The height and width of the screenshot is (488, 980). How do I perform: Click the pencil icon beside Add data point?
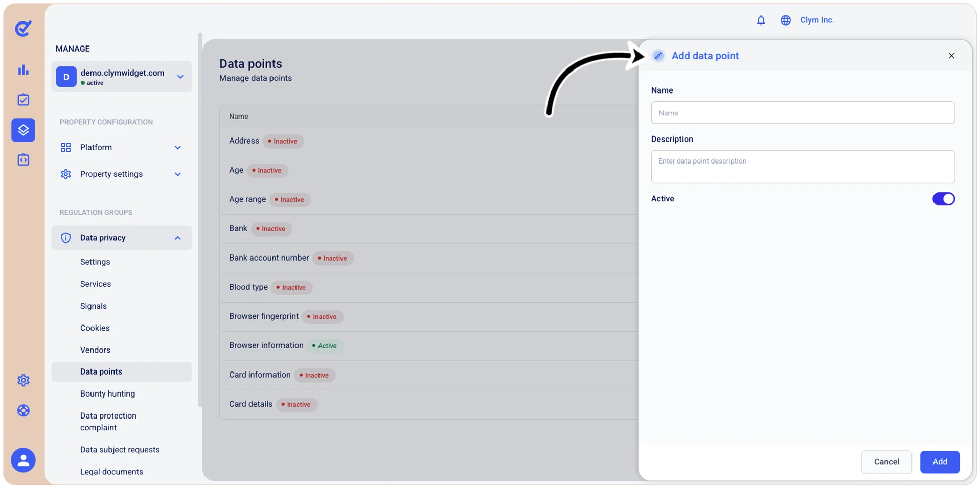tap(658, 56)
